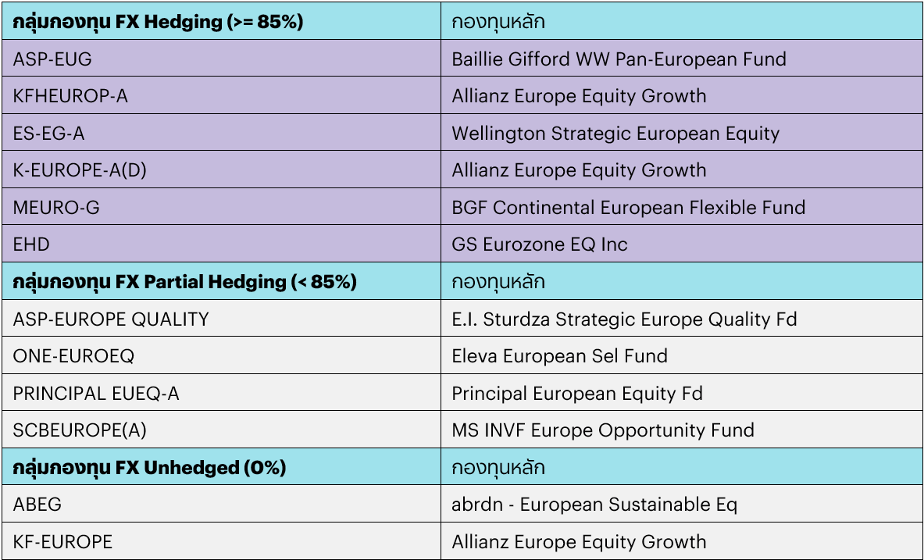Screen dimensions: 924x560
Task: Select the SCBEUROPE(A) fund label
Action: 80,430
